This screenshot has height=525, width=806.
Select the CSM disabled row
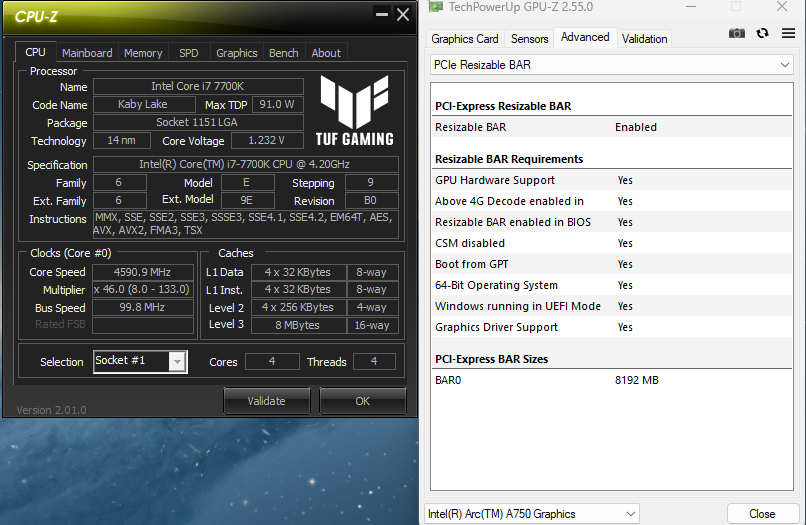(x=611, y=243)
